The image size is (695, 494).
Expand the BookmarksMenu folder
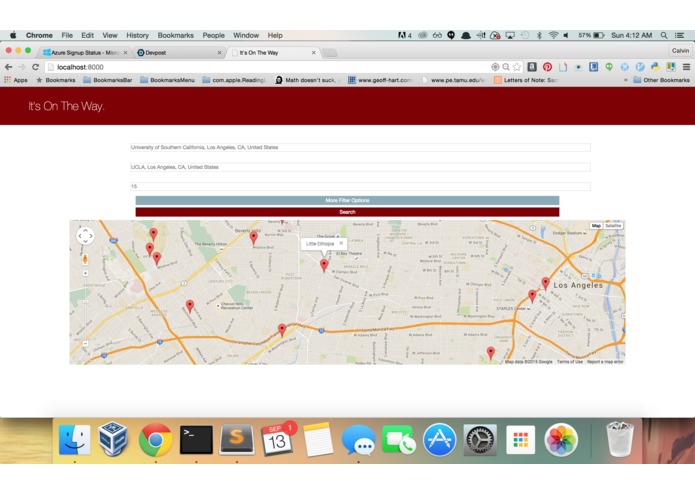point(167,80)
